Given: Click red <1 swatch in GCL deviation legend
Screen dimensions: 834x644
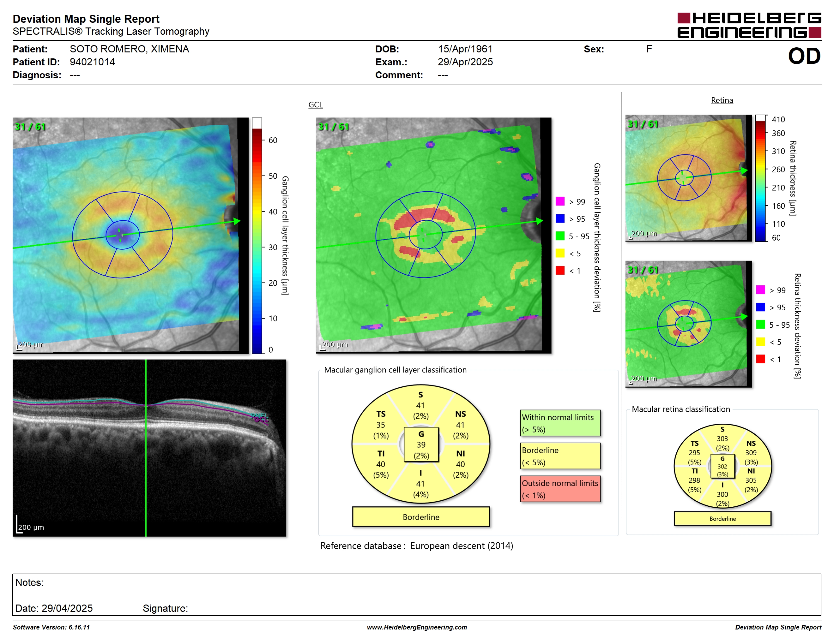Looking at the screenshot, I should point(560,271).
